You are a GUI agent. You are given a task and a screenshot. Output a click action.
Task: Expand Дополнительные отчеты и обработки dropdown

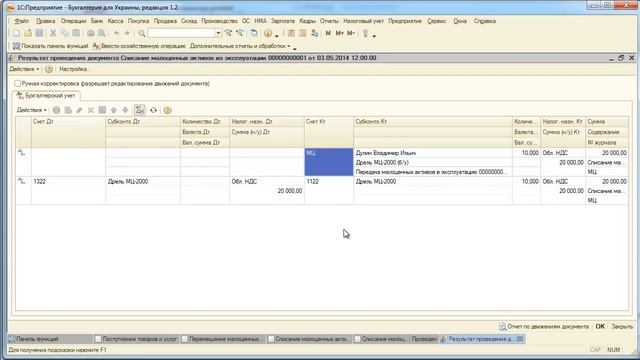(240, 46)
